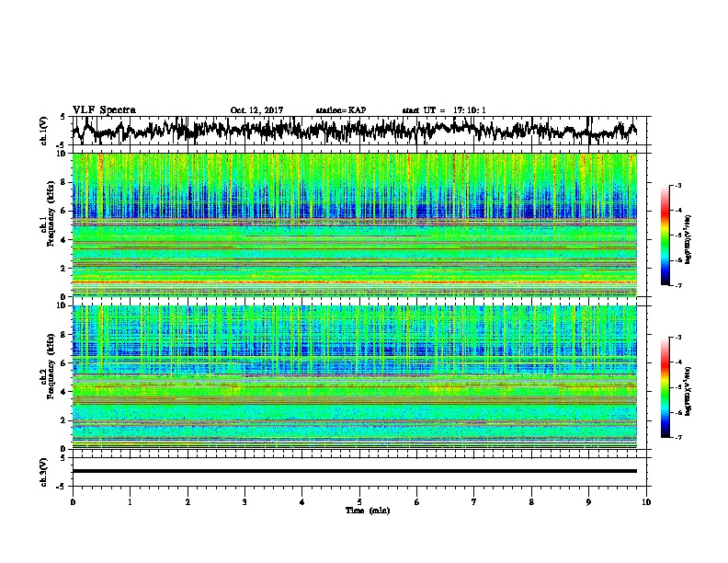
Task: Click time axis tick label "2"
Action: coord(188,502)
